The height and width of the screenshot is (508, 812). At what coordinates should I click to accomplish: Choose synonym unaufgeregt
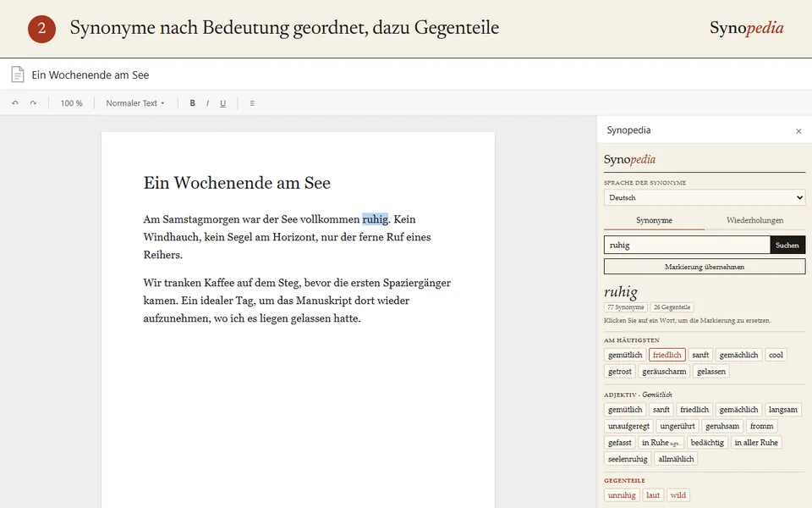click(628, 426)
